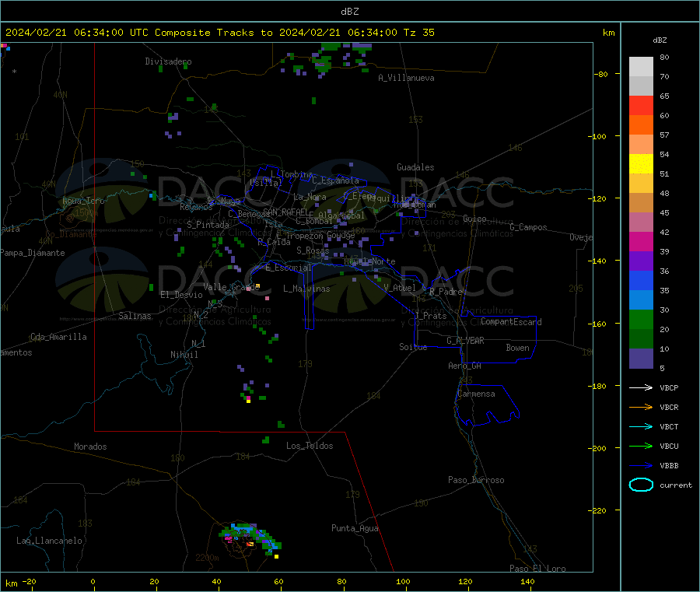Image resolution: width=700 pixels, height=592 pixels.
Task: Click the 'Pampa_Diamante' map label
Action: [x=32, y=253]
